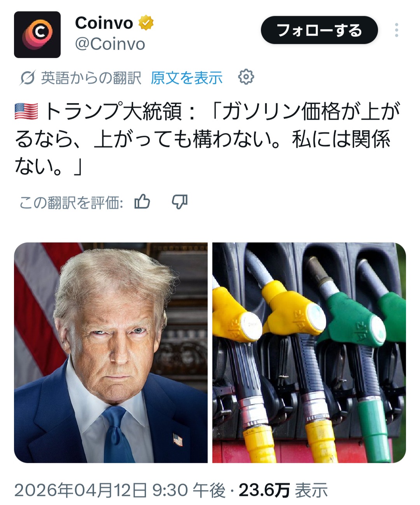Rate translation with thumbs up
420x505 pixels.
[142, 202]
